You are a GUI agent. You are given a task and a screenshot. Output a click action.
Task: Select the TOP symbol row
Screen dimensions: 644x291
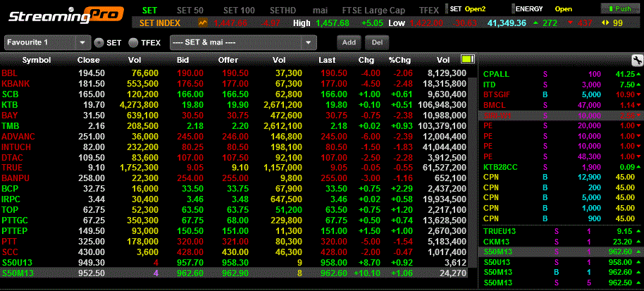pyautogui.click(x=234, y=210)
